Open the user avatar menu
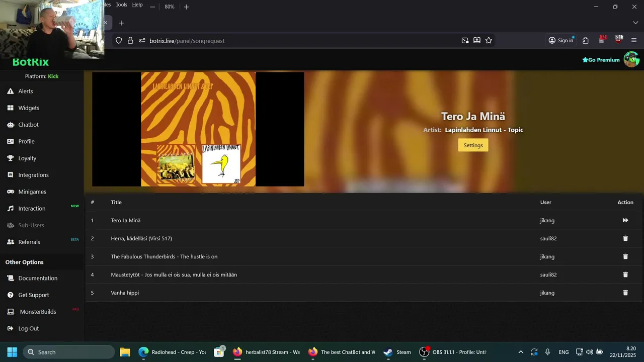 [631, 59]
